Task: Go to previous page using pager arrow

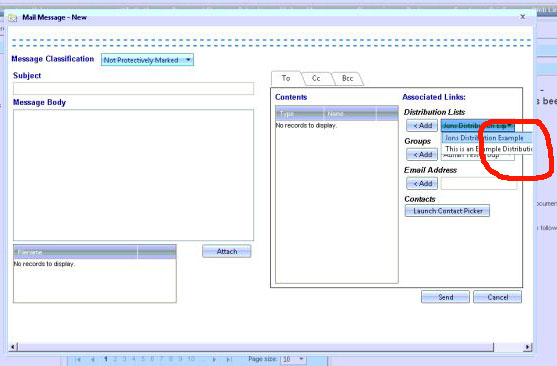Action: 93,359
